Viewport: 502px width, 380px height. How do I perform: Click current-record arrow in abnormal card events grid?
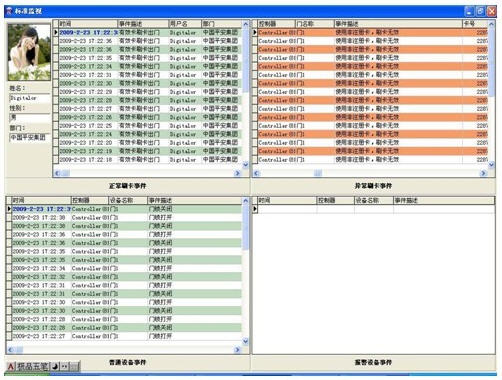pos(255,32)
